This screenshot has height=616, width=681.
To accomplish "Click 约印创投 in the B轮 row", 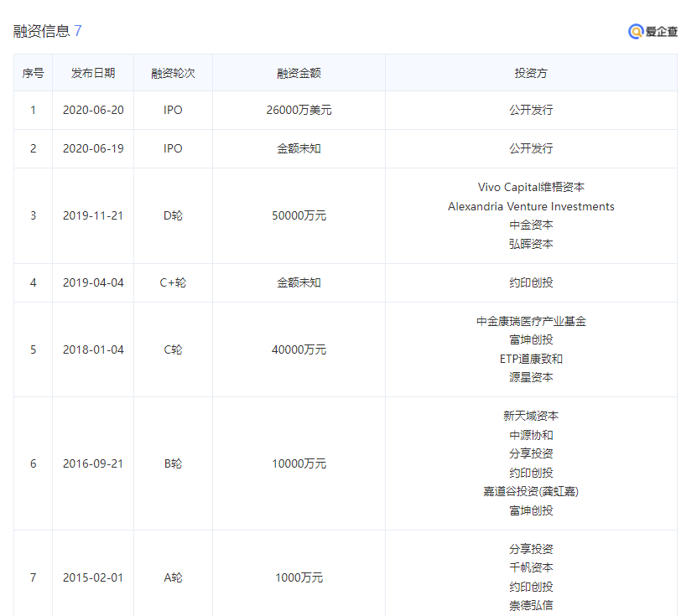I will [x=531, y=473].
